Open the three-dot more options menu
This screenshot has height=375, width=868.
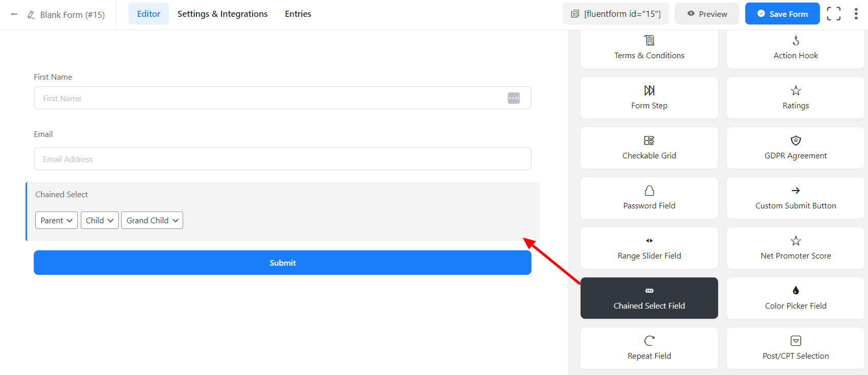point(856,14)
